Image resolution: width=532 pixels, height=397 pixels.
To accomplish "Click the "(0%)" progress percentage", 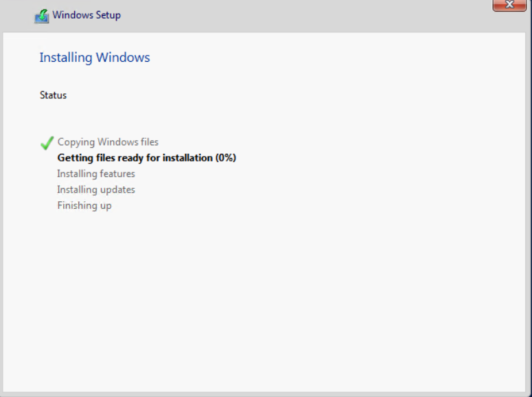I will pyautogui.click(x=226, y=158).
